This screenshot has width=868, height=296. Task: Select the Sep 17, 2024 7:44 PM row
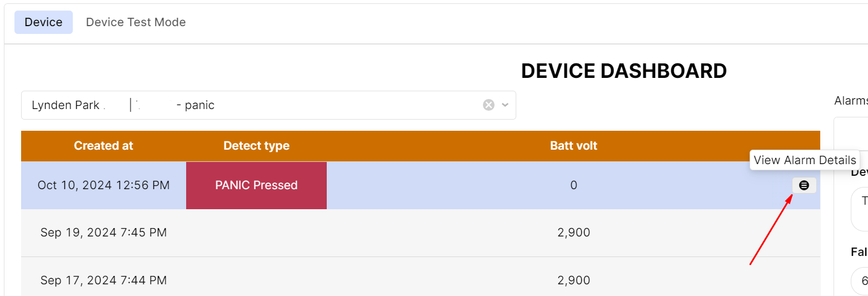(x=103, y=280)
